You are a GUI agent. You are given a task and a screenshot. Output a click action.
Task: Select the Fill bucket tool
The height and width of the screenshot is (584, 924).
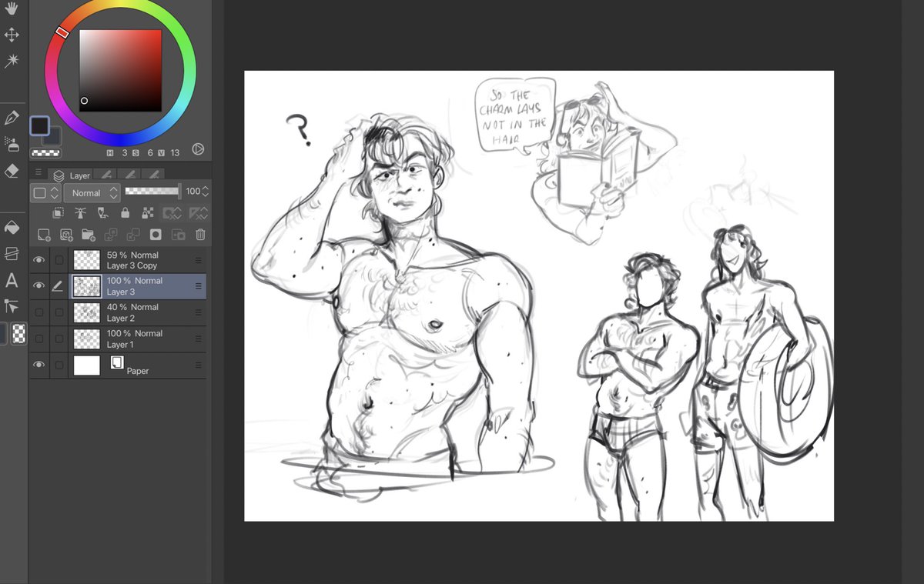[12, 226]
